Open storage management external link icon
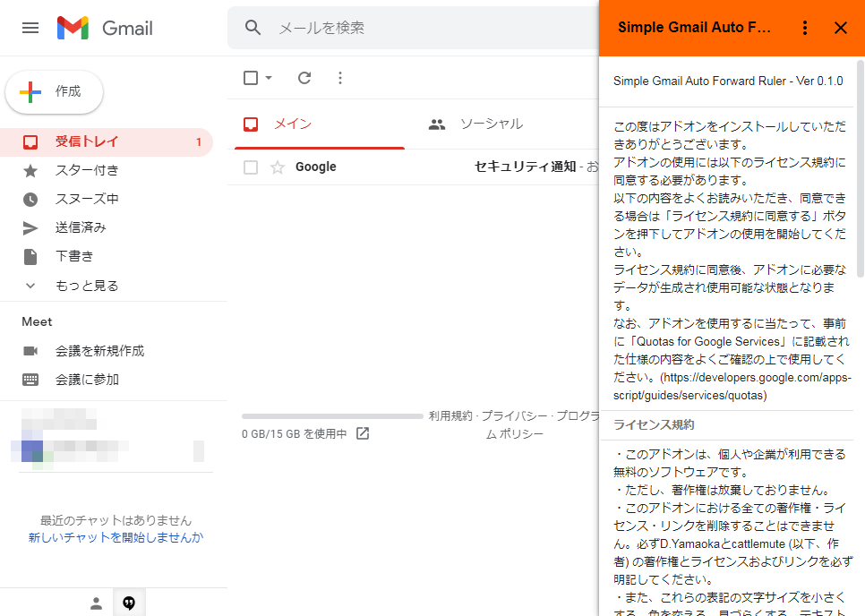The height and width of the screenshot is (616, 865). click(x=363, y=434)
